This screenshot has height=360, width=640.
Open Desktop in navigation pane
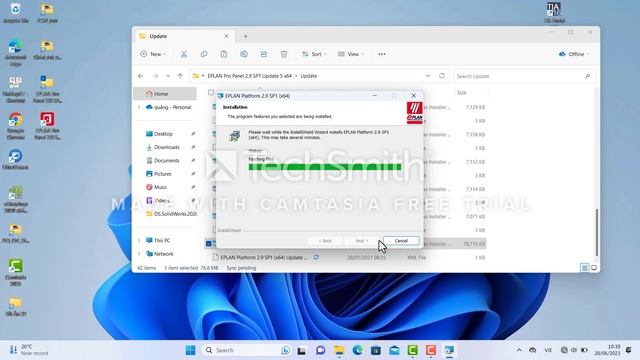coord(163,134)
